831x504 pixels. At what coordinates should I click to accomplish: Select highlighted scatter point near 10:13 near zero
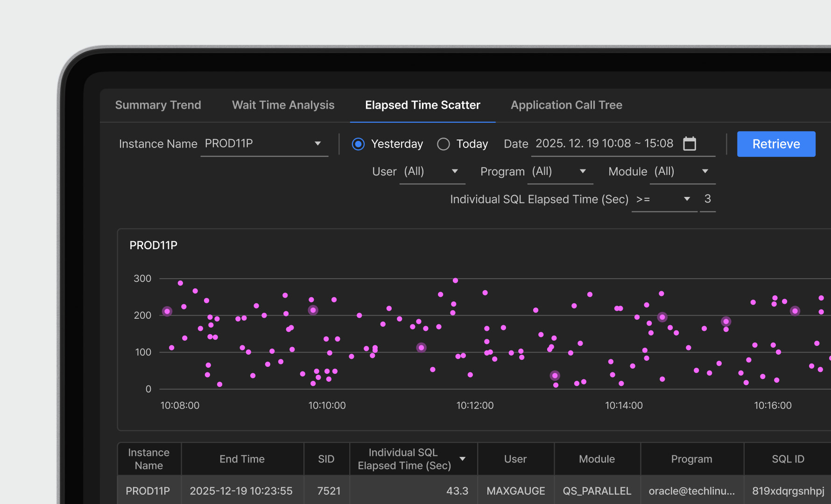(x=555, y=376)
